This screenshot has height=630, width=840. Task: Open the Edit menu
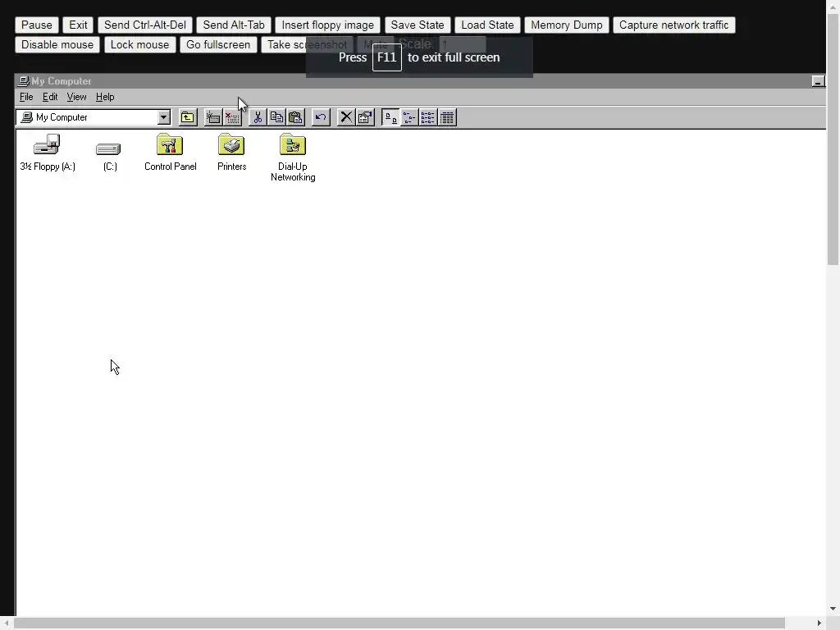(50, 97)
